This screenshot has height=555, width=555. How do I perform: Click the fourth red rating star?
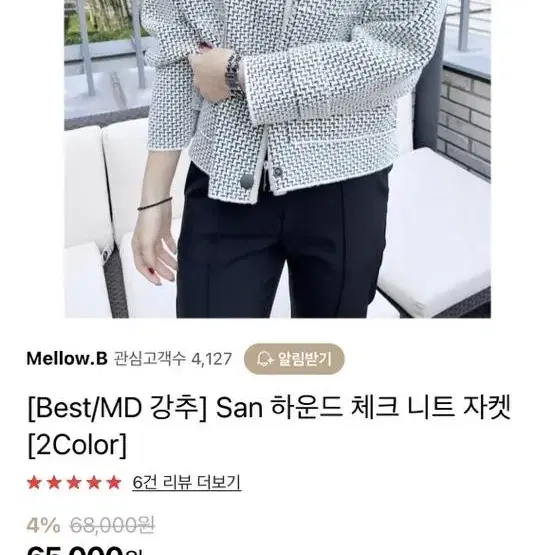click(x=94, y=482)
